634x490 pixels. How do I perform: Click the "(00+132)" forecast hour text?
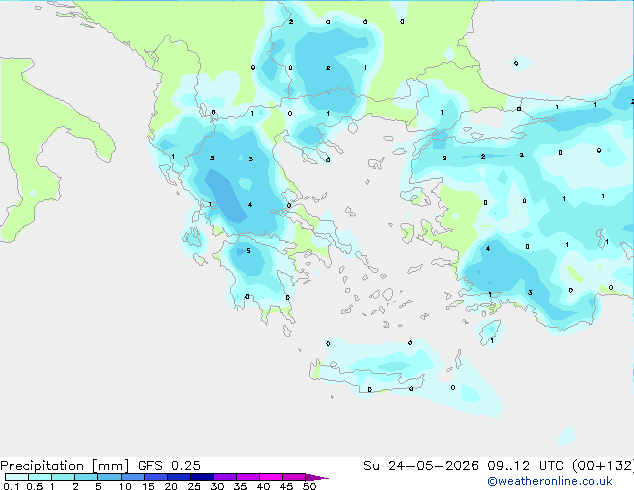(603, 466)
